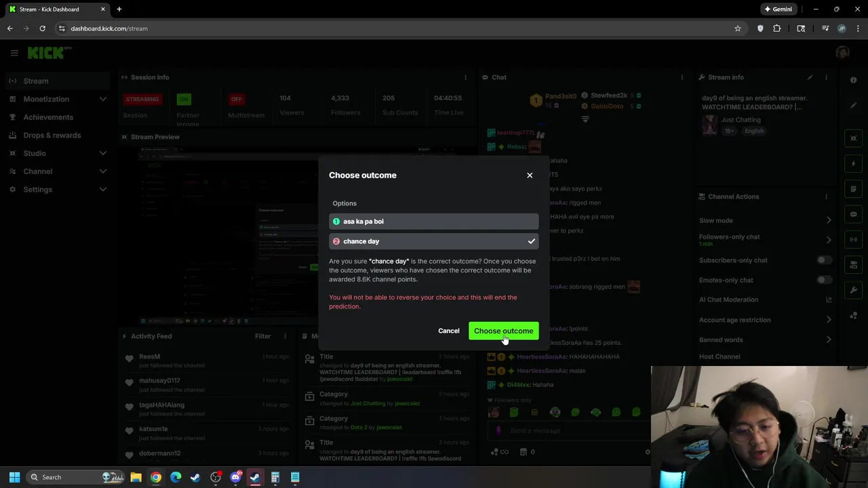The width and height of the screenshot is (868, 488).
Task: Click the wrench icon in right rail
Action: [x=853, y=290]
